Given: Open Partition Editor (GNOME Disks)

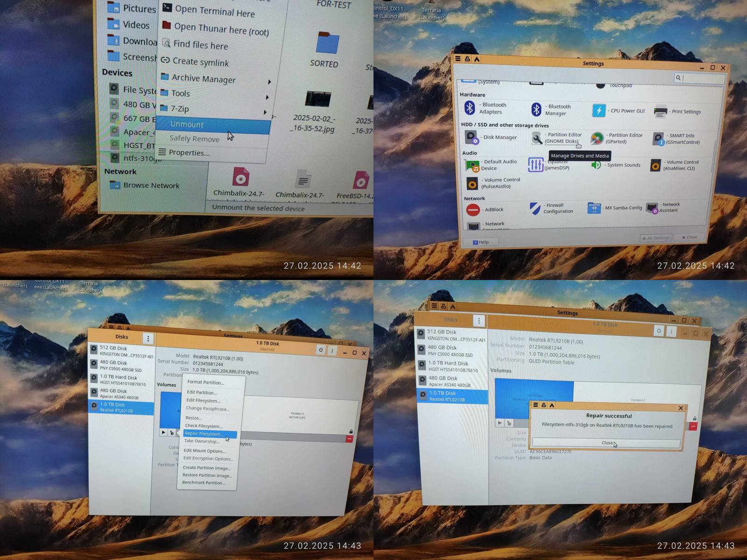Looking at the screenshot, I should point(557,138).
